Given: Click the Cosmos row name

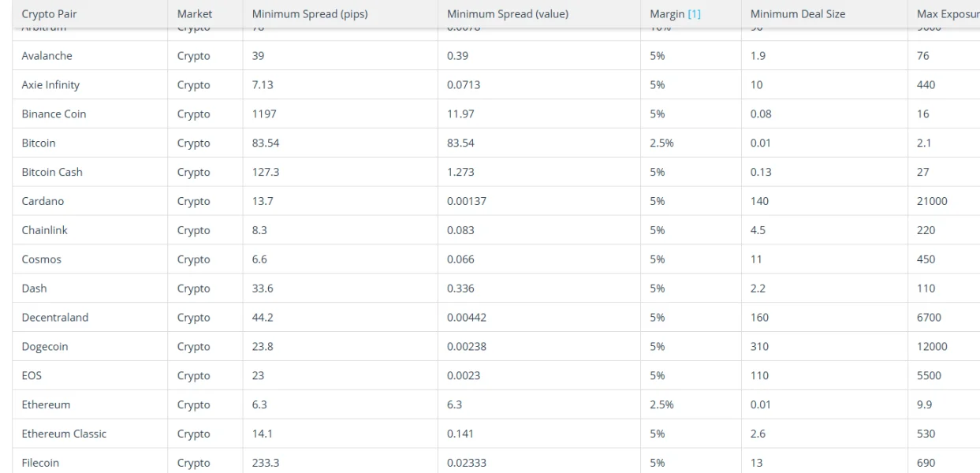Looking at the screenshot, I should click(41, 259).
